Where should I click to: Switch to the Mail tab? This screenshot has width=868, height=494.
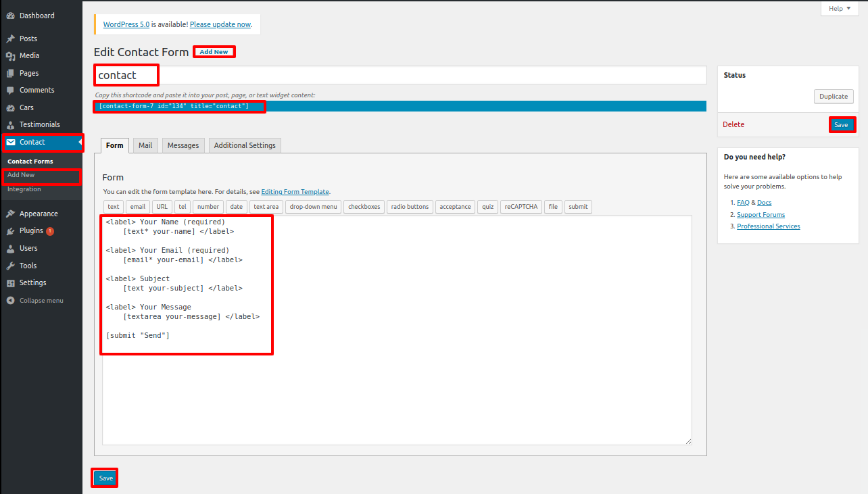145,145
